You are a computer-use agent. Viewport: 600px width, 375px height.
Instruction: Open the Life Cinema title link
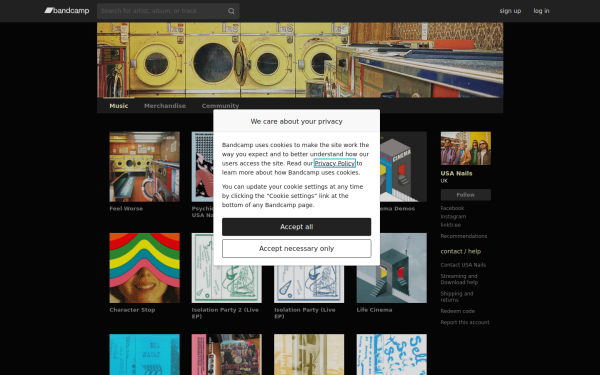point(374,310)
